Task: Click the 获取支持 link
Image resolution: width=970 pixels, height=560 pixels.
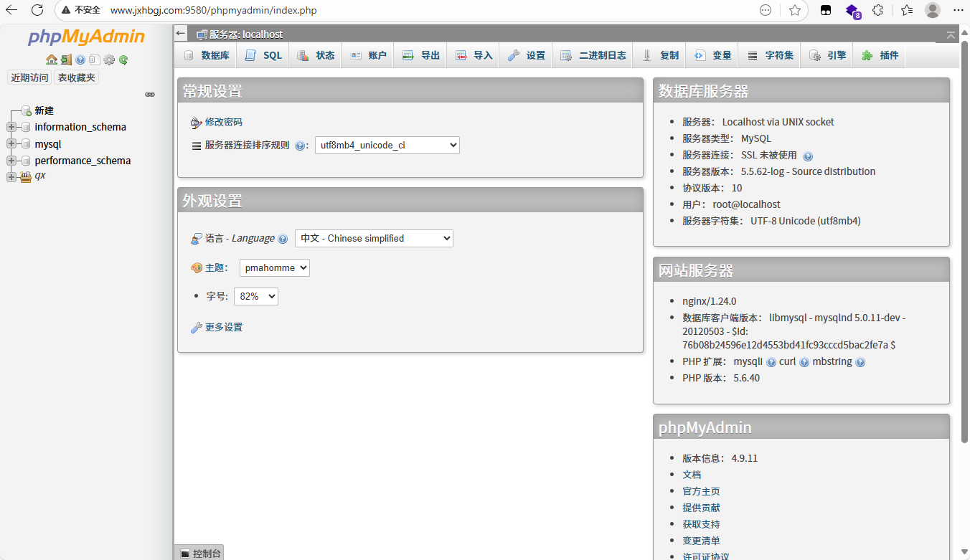Action: coord(701,524)
